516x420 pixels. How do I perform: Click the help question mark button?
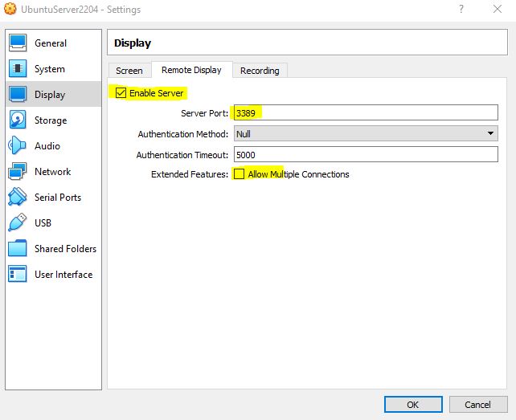click(x=461, y=9)
